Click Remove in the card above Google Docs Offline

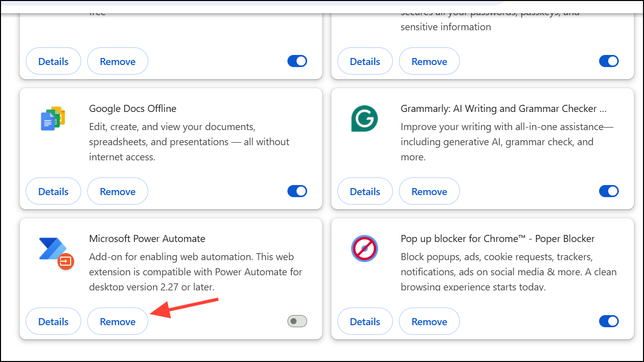point(118,62)
